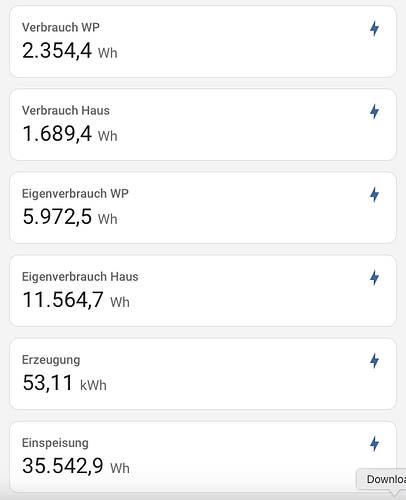Screen dimensions: 406x500
Task: Click the lightning icon on Eigenverbrauch Haus card
Action: [x=374, y=277]
